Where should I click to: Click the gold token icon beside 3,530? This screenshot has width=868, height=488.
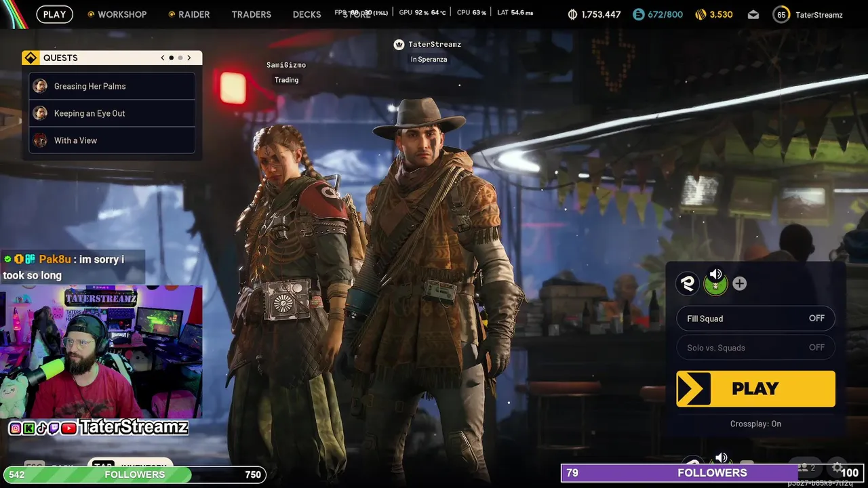tap(701, 14)
